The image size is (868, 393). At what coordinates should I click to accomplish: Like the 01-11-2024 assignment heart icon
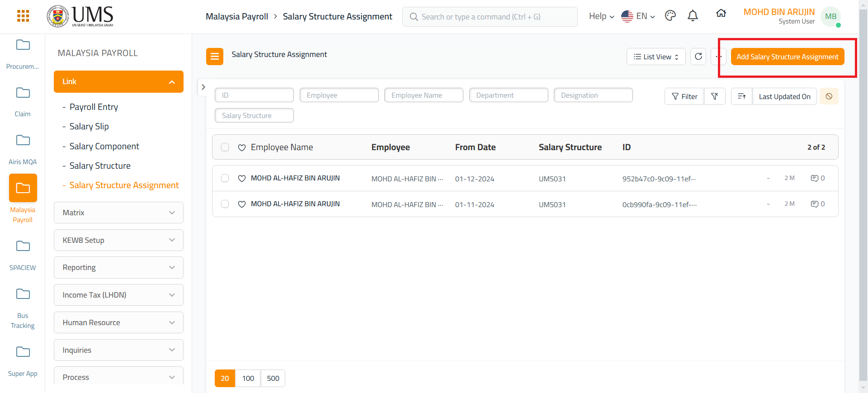242,204
